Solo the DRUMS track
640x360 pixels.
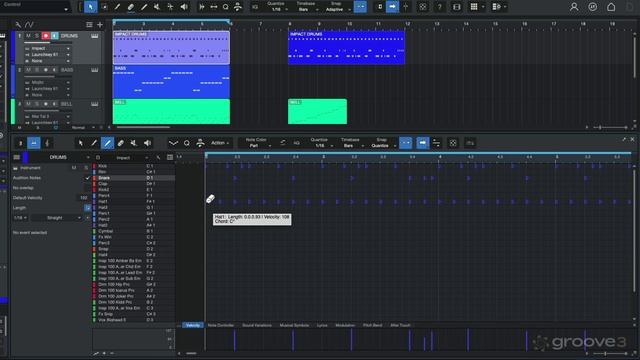point(37,36)
